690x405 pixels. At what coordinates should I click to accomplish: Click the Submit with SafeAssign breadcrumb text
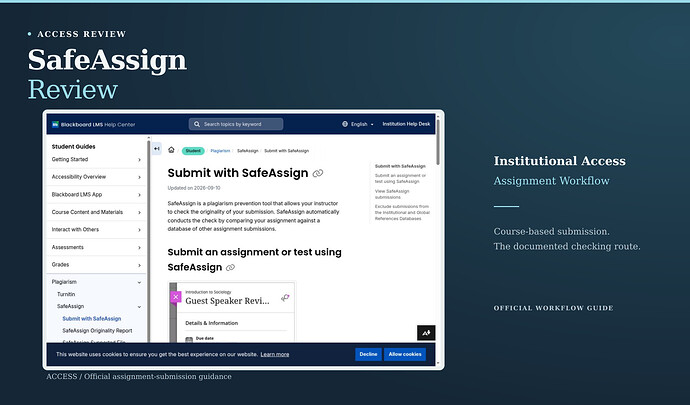coord(286,151)
